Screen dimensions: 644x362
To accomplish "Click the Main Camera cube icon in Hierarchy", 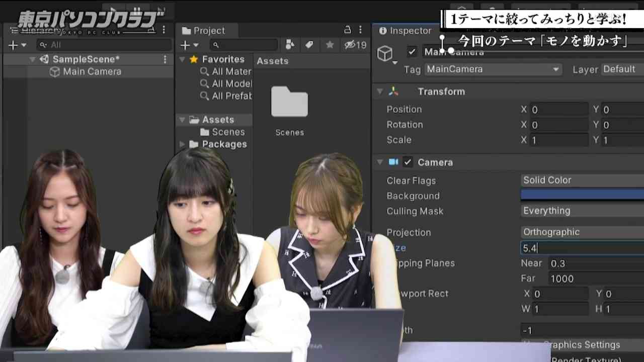I will pyautogui.click(x=54, y=72).
